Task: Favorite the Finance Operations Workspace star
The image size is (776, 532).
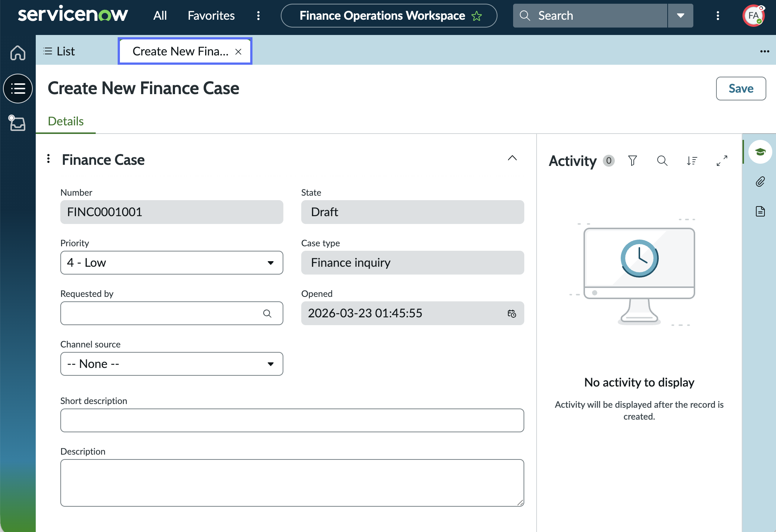Action: click(x=477, y=16)
